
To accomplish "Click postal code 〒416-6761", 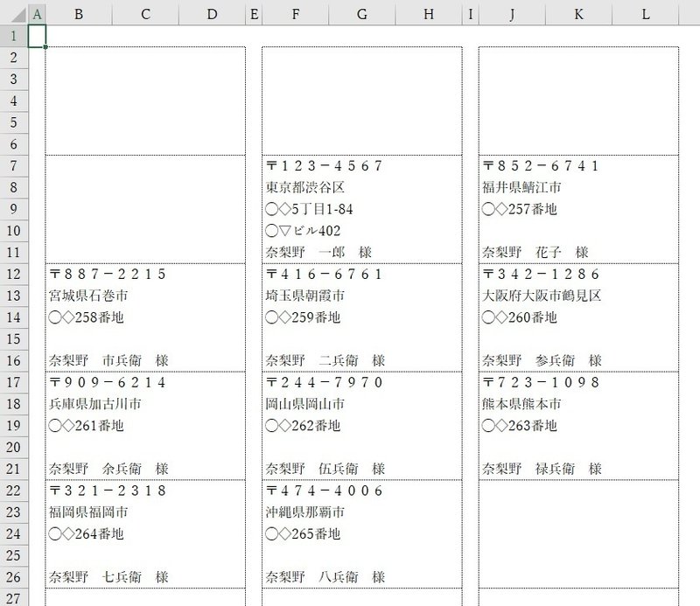I will pos(325,274).
